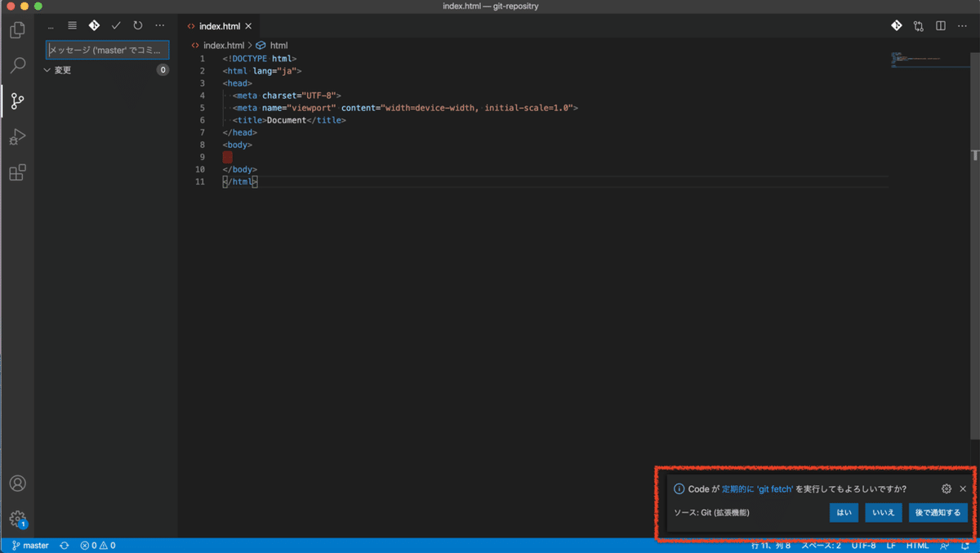Click はい on git fetch notification
This screenshot has height=553, width=980.
pyautogui.click(x=844, y=513)
